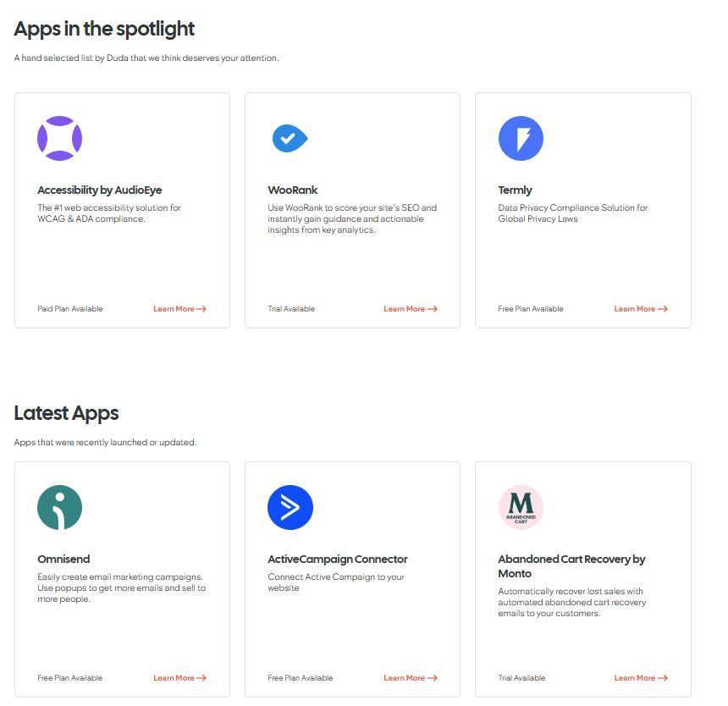Click the WooRank SEO description text
The image size is (728, 706).
tap(352, 218)
